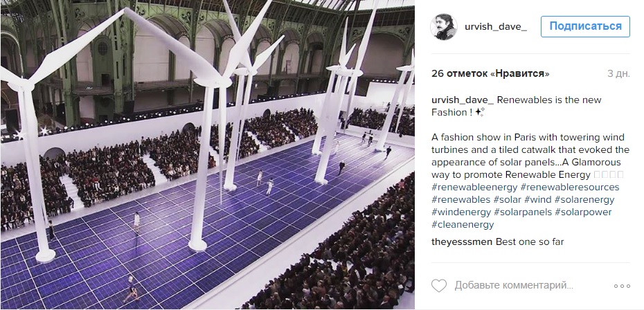Viewport: 644px width, 310px height.
Task: Open commenter theyesssmen's profile
Action: coord(462,241)
